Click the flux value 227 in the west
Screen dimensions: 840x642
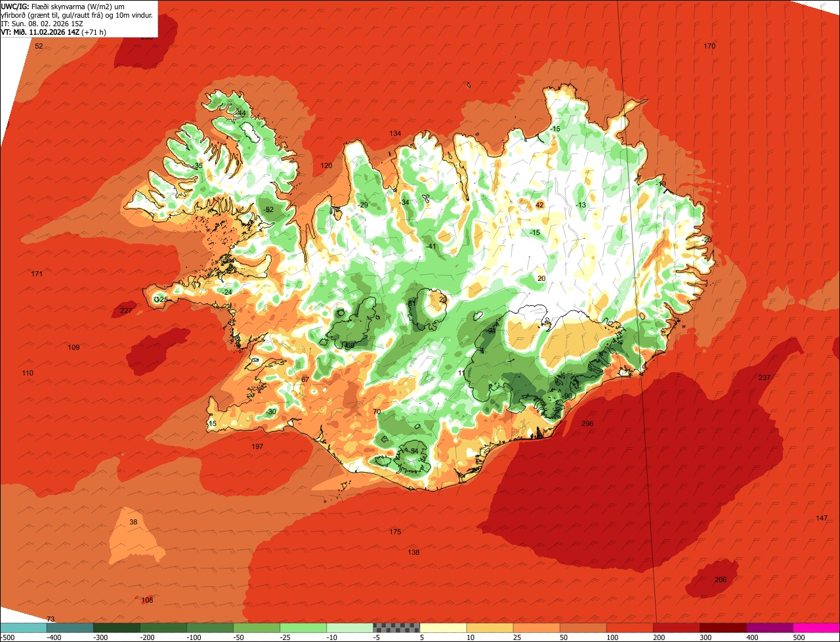pyautogui.click(x=126, y=310)
